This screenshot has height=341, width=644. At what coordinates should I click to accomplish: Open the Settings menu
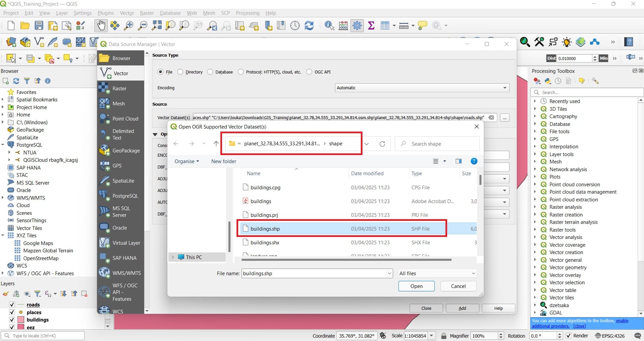[x=83, y=13]
